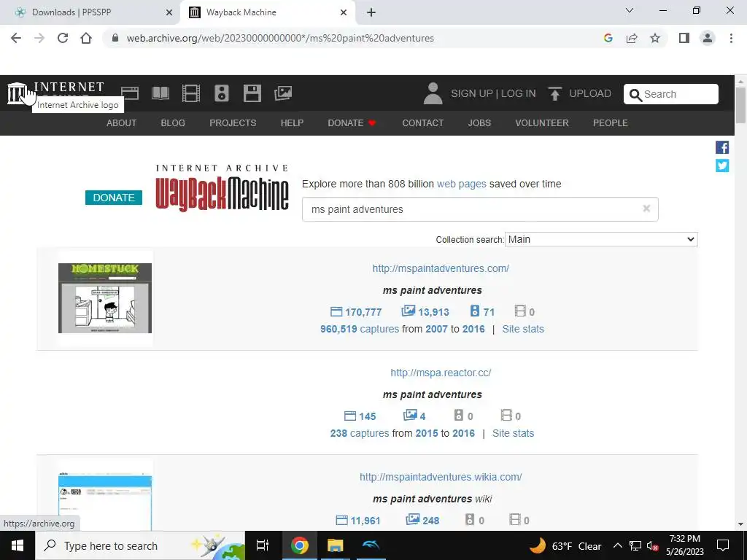Open Chrome three-dot menu

(731, 38)
